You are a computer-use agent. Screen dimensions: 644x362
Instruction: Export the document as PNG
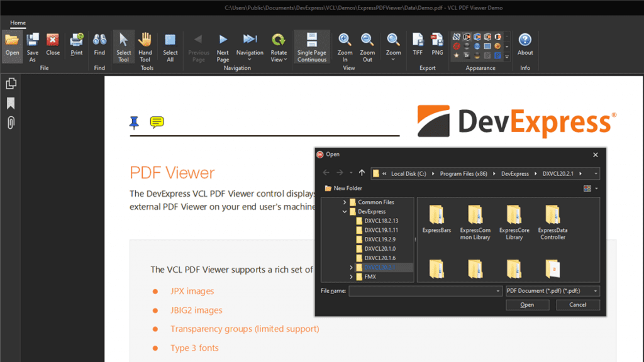[x=437, y=45]
